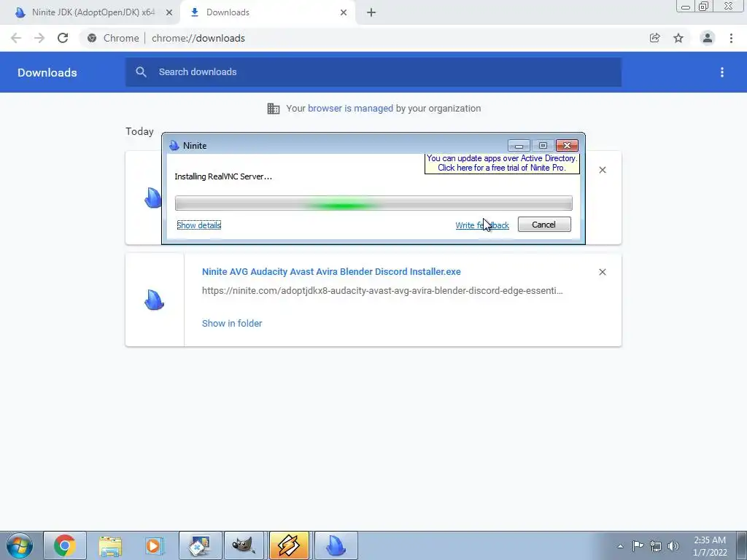
Task: Click the Ninite title bar icon
Action: [174, 145]
